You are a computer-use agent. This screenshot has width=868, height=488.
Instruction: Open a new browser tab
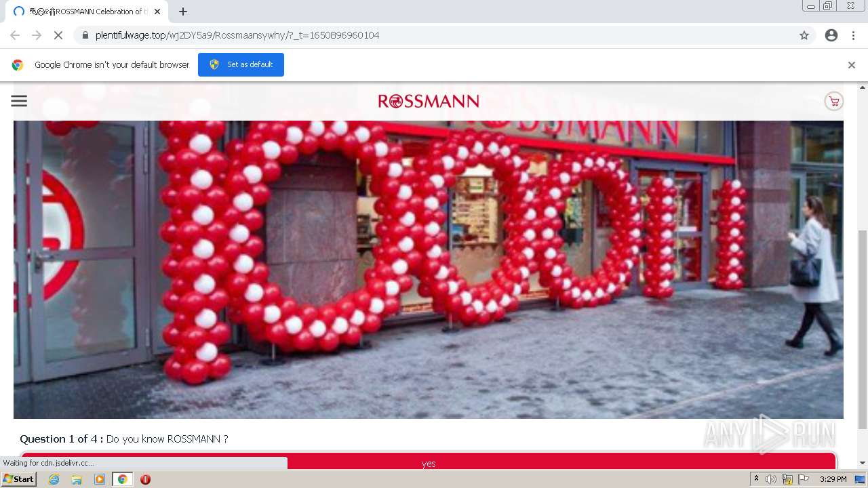(183, 12)
